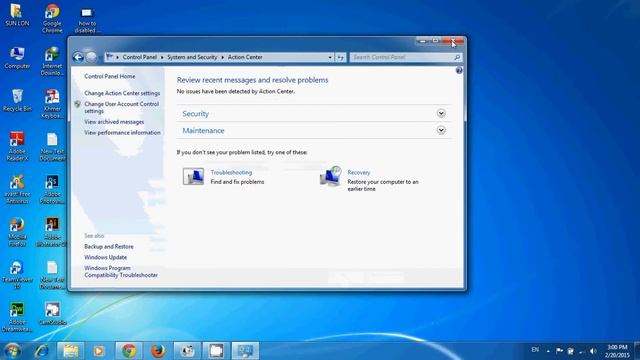Click the Control Panel taskbar button
640x360 pixels.
click(245, 351)
